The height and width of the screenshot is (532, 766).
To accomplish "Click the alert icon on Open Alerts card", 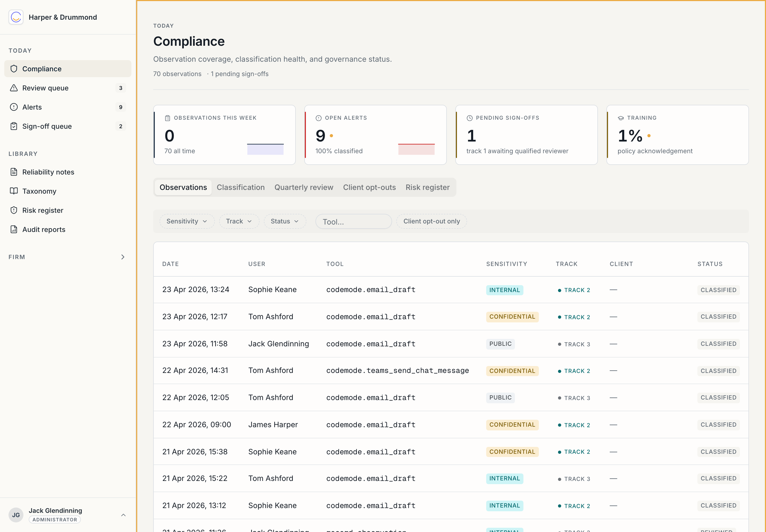I will click(x=319, y=118).
